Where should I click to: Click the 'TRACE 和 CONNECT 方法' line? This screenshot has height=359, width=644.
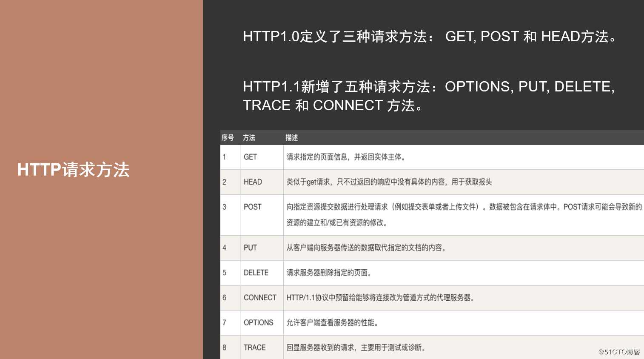click(x=333, y=105)
